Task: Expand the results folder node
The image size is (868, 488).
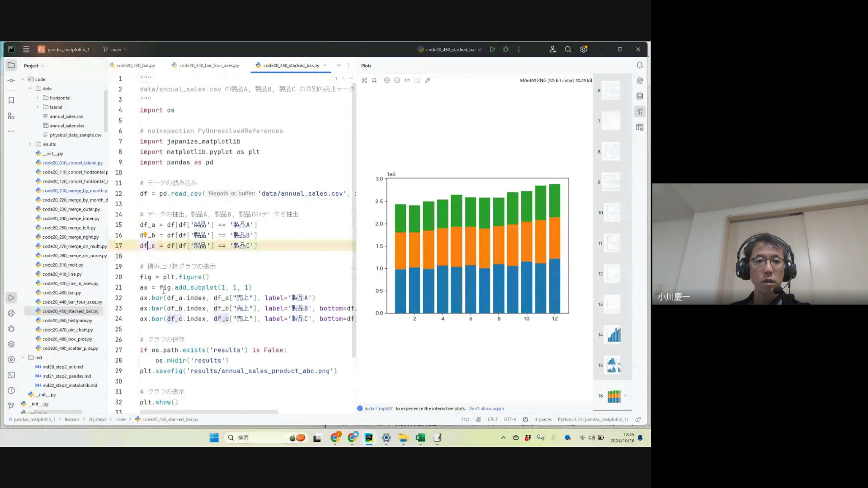Action: [x=30, y=144]
